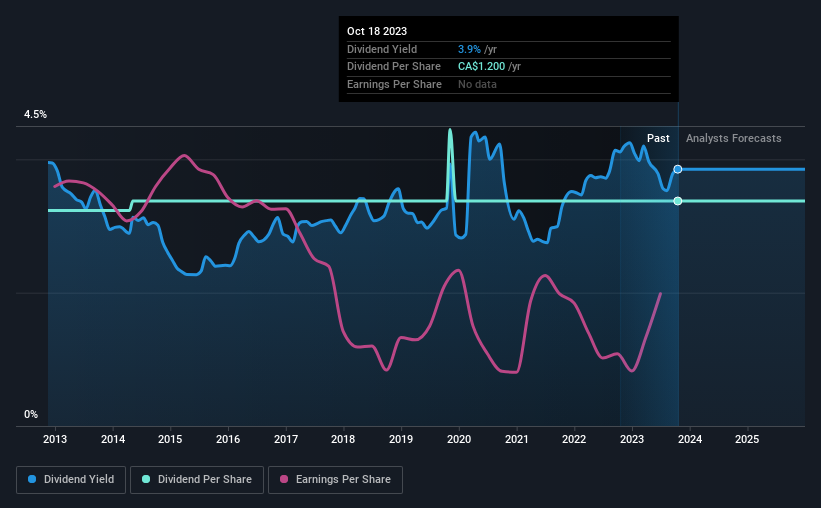
Task: Click the 2017 x-axis label
Action: tap(286, 439)
